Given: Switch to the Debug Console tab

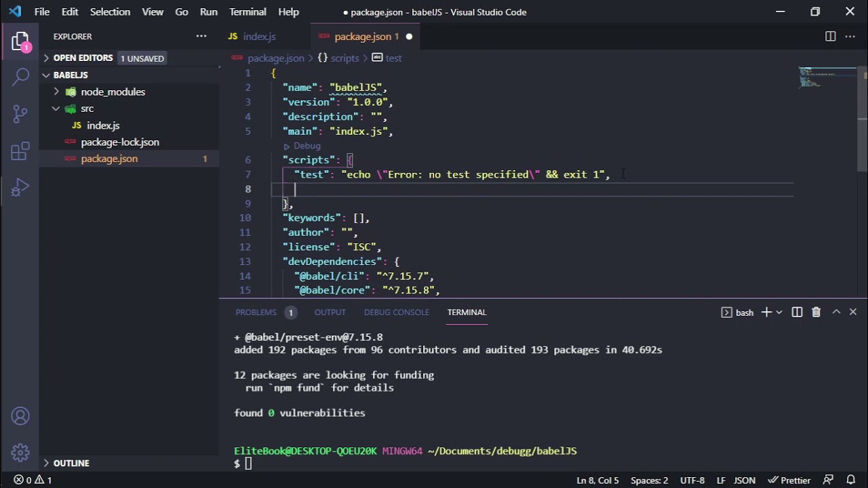Looking at the screenshot, I should click(397, 312).
